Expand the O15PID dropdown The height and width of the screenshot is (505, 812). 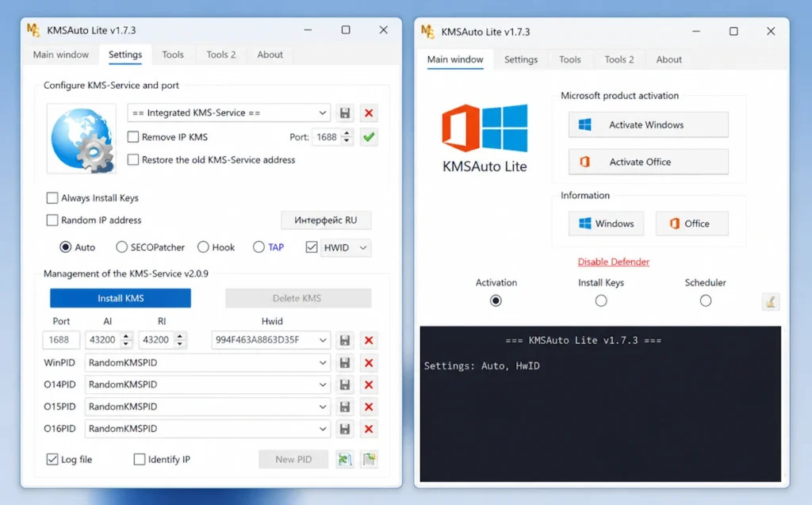pyautogui.click(x=207, y=407)
